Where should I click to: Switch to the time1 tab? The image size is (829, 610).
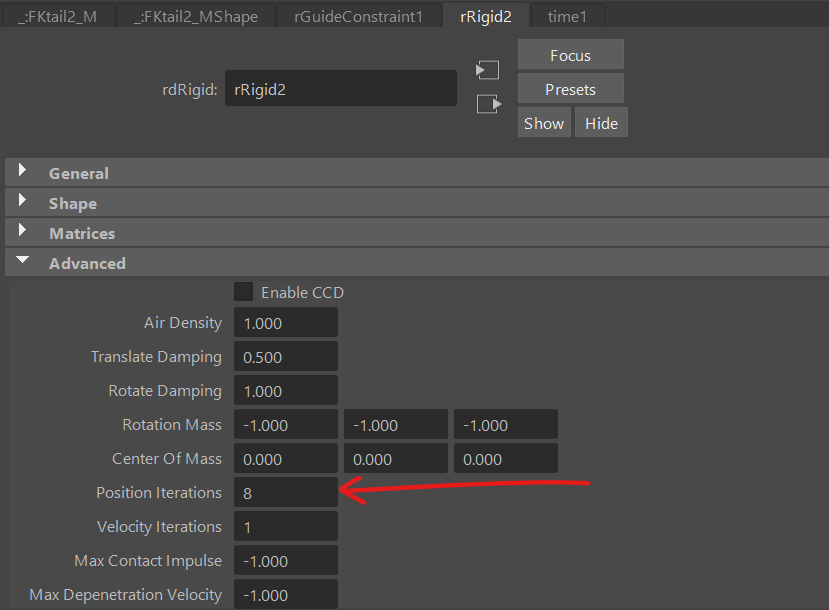tap(567, 16)
